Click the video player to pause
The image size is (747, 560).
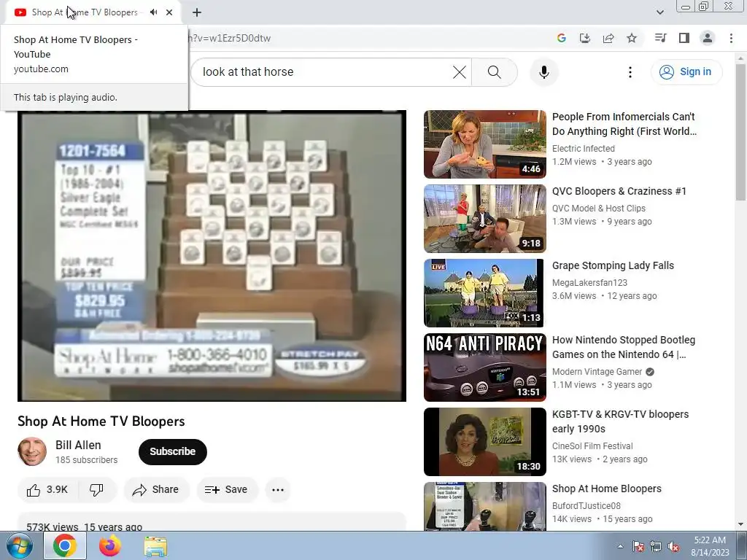212,256
